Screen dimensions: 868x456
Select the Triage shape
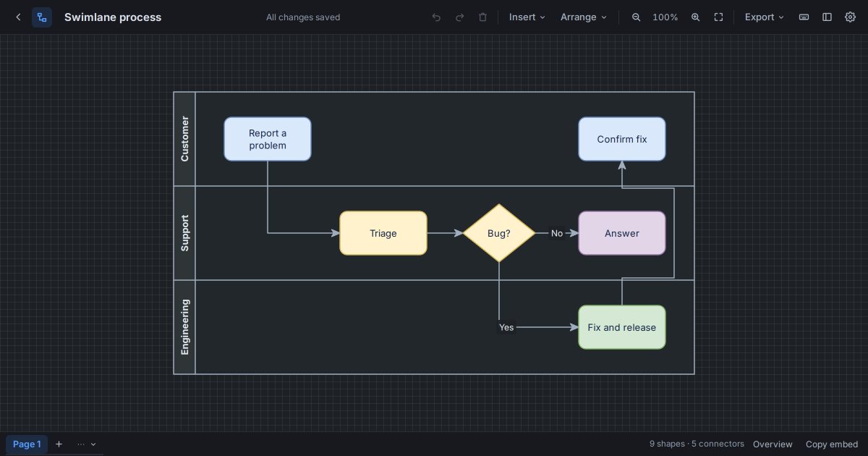click(x=383, y=233)
